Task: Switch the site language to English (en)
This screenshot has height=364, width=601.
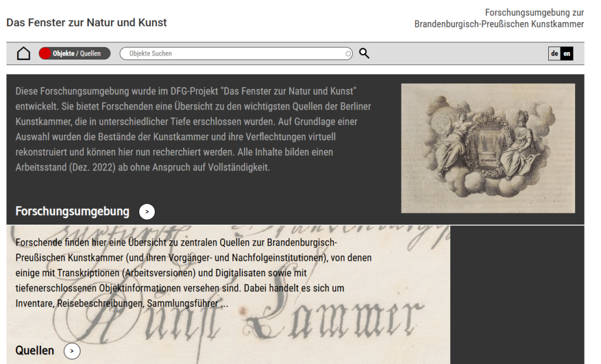Action: coord(566,53)
